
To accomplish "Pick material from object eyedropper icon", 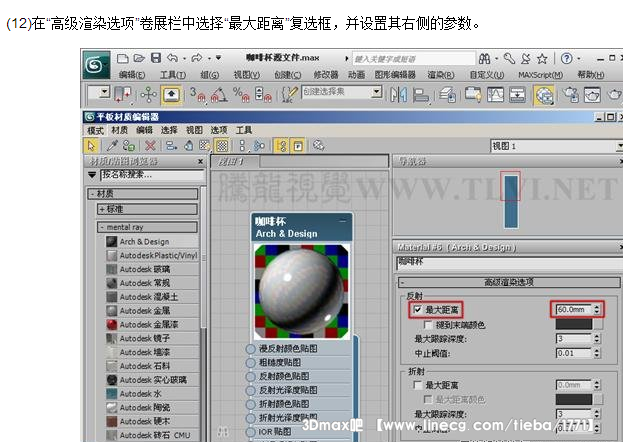I will tap(112, 146).
